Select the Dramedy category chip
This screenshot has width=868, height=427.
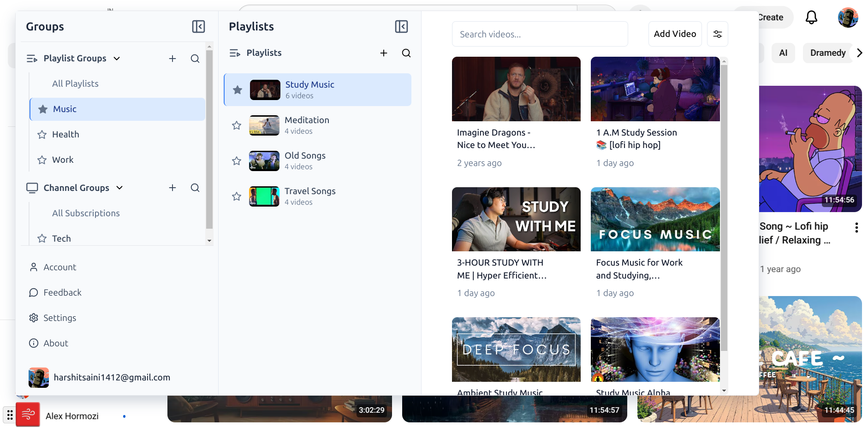pos(827,53)
